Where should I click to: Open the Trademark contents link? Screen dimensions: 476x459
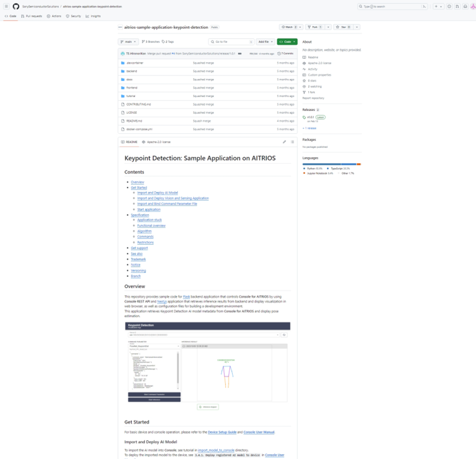click(138, 259)
